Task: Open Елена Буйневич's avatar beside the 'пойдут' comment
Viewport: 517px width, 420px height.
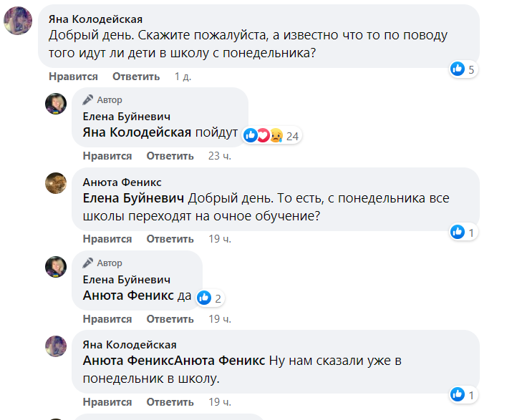Action: click(x=57, y=104)
